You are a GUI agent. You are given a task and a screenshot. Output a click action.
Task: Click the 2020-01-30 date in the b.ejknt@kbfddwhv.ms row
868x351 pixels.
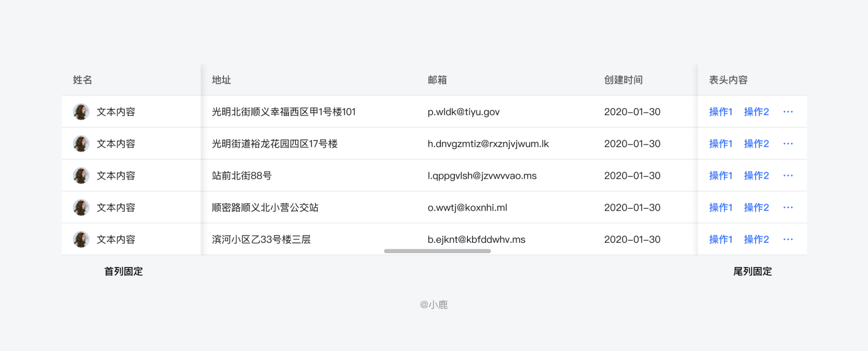coord(632,239)
